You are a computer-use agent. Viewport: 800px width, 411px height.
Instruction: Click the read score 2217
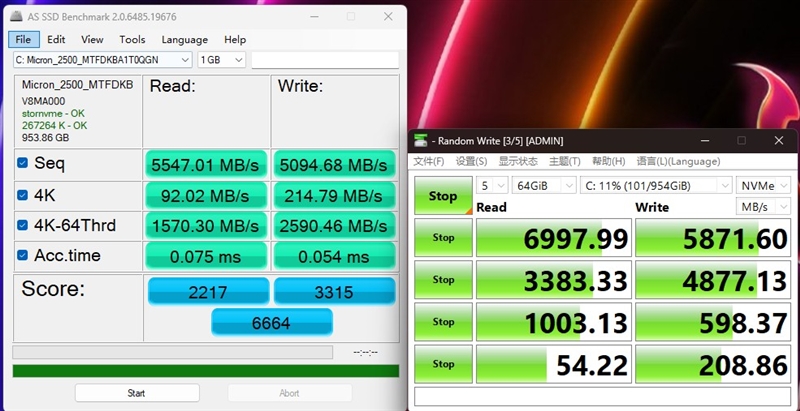[x=208, y=291]
